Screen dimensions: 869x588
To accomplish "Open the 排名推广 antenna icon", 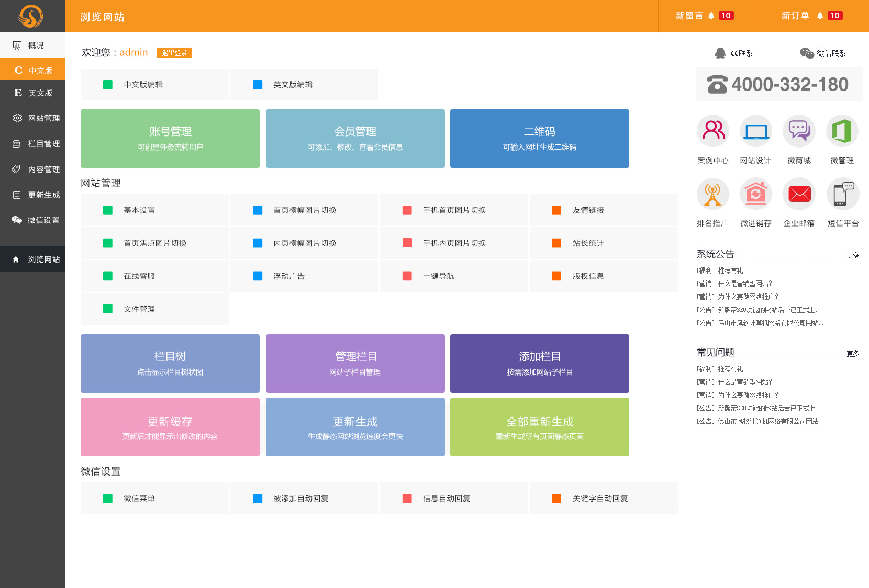I will click(x=712, y=194).
